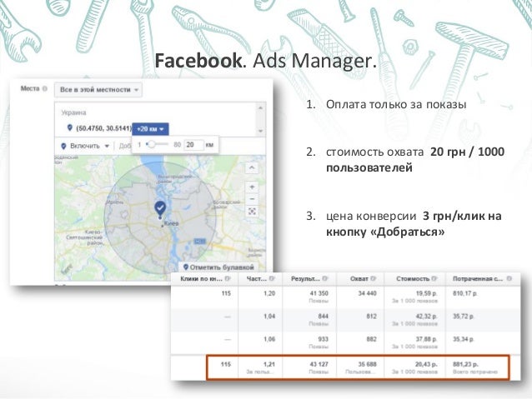Screen dimensions: 532x399
Task: Click the 20,43 р. total cost cell
Action: click(x=414, y=367)
